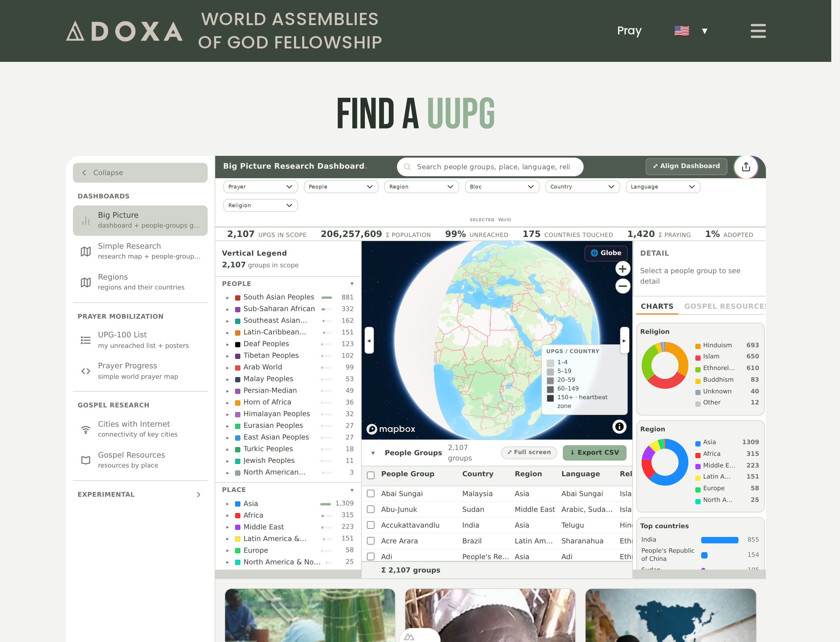Click the Export CSV button
840x642 pixels.
tap(594, 452)
